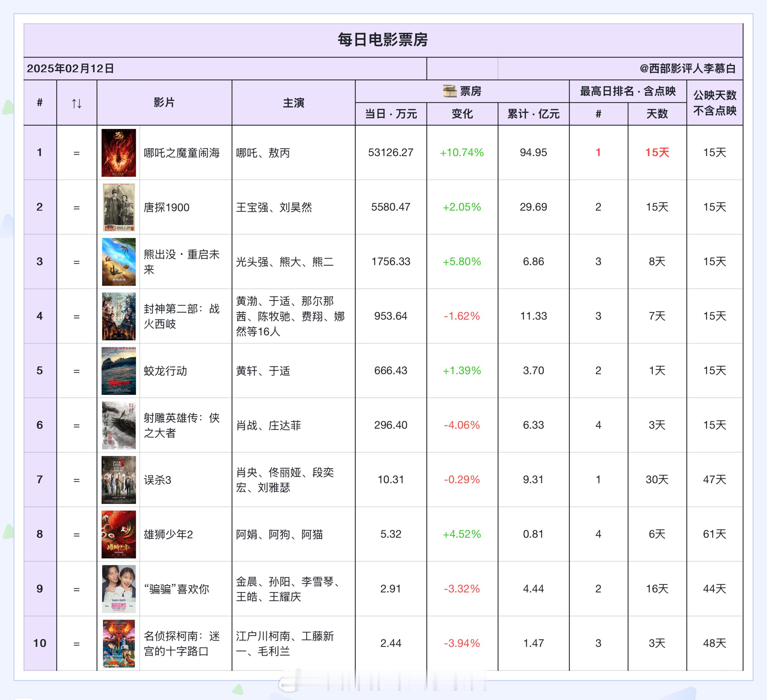Click the cumulative value 29.69
The image size is (767, 700).
click(533, 207)
